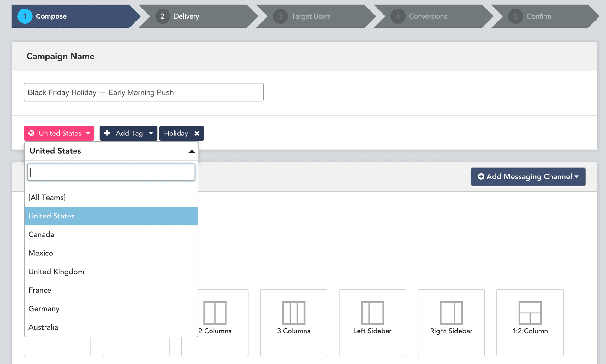Open the Add Messaging Channel dropdown

(x=528, y=177)
